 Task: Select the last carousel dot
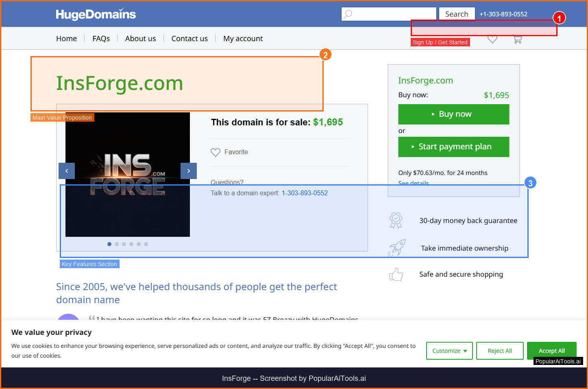(146, 244)
